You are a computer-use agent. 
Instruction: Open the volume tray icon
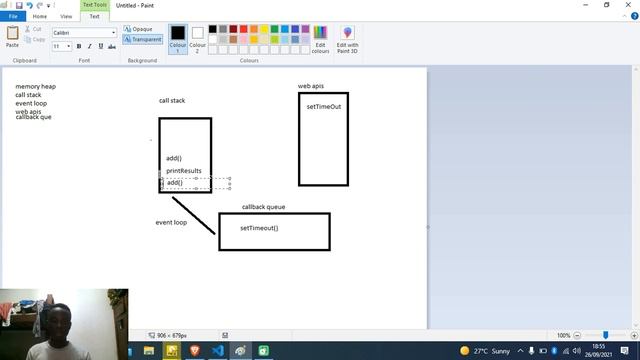[x=577, y=351]
